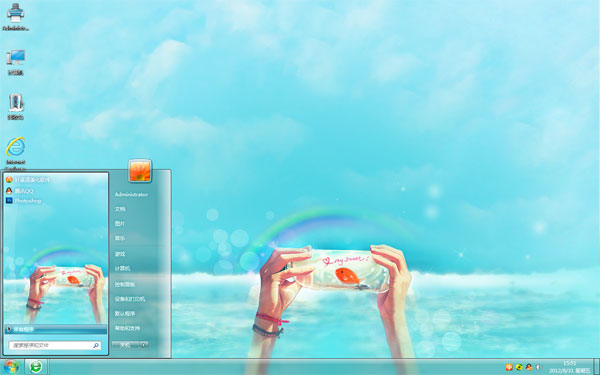Launch 腾讯QQ from the Start menu

pos(20,191)
